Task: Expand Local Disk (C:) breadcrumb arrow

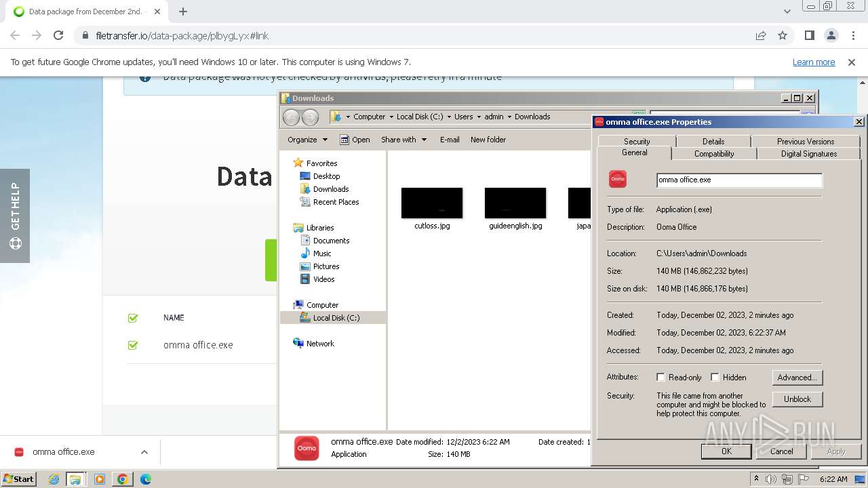Action: point(449,117)
